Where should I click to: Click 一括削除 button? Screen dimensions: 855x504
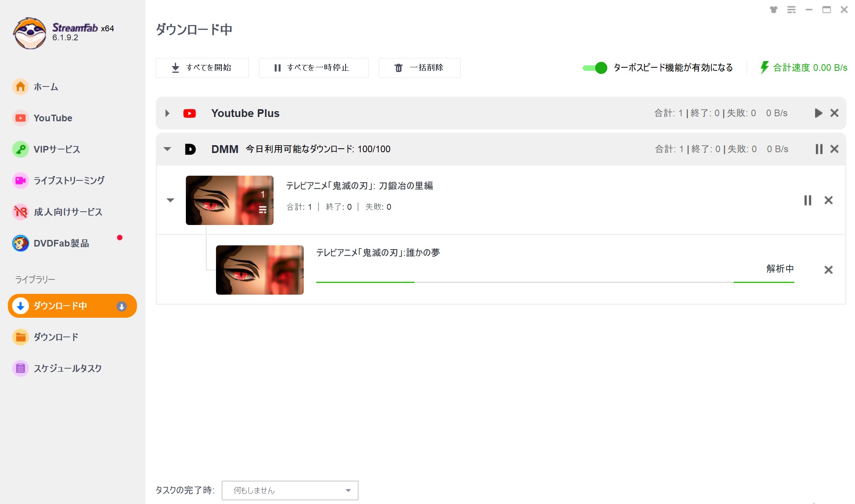pos(419,68)
